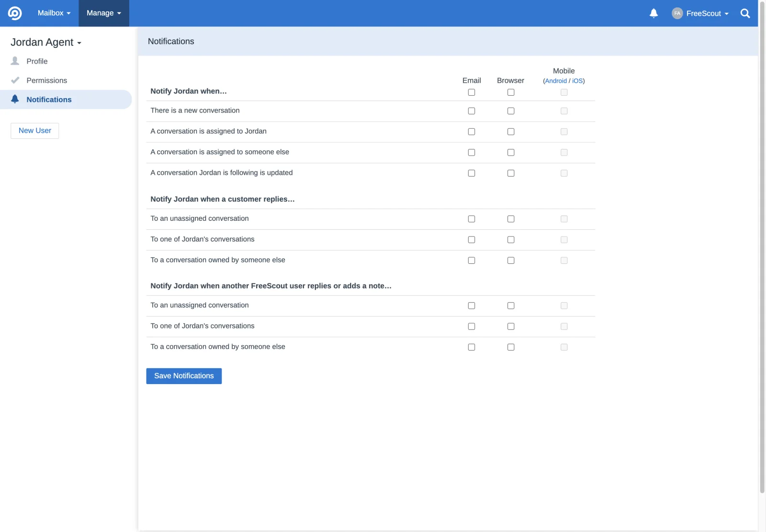Enable Email for user reply owned by someone else
The height and width of the screenshot is (532, 766).
pyautogui.click(x=472, y=347)
